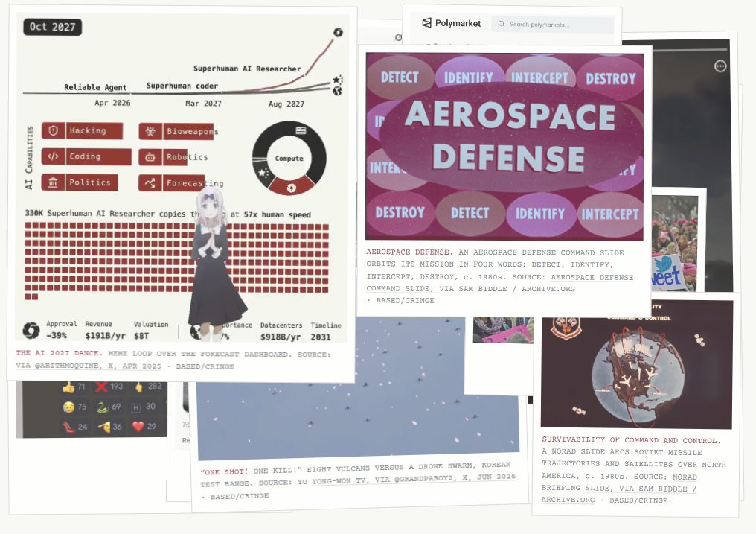
Task: Click the magnifier icon in Polymarket search
Action: (502, 24)
